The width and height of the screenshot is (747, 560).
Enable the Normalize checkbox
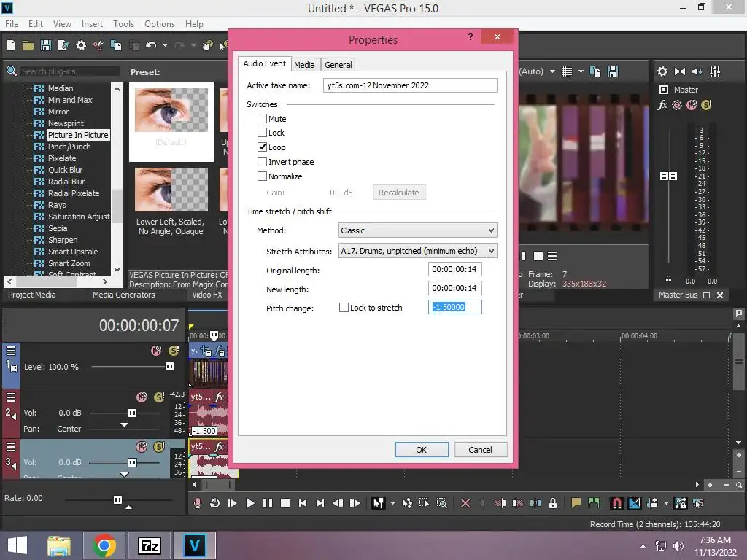pyautogui.click(x=262, y=176)
